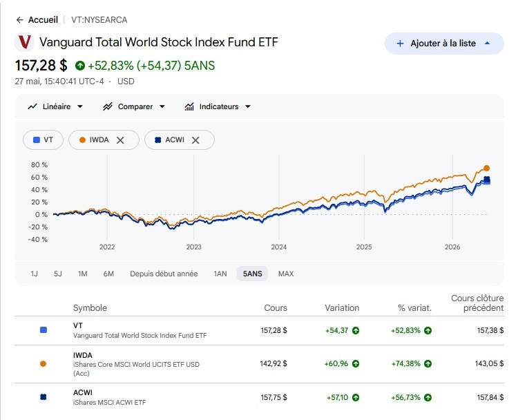Click the Variation column header

click(x=342, y=308)
